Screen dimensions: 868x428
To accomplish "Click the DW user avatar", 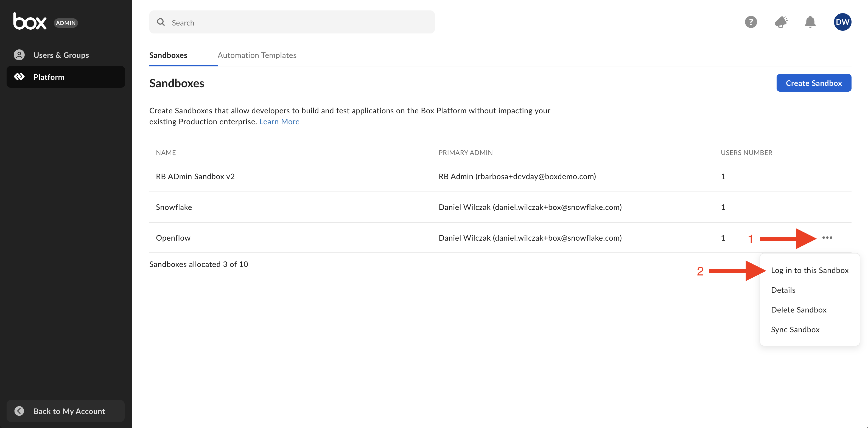I will 842,22.
